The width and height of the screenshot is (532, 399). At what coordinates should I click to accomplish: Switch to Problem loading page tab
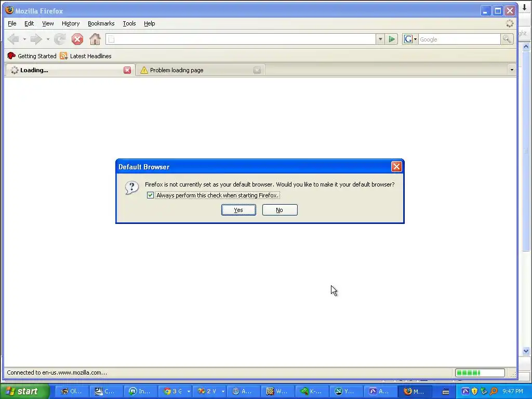click(200, 70)
